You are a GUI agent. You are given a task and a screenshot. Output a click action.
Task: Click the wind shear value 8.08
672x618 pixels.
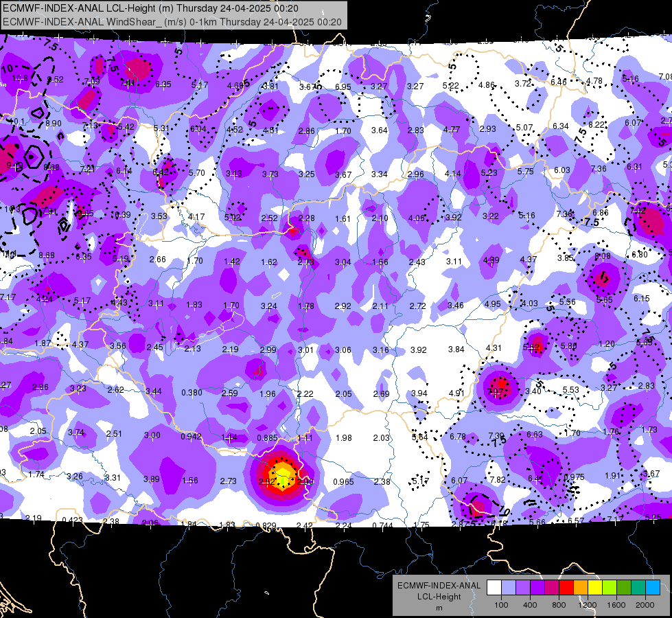603,256
